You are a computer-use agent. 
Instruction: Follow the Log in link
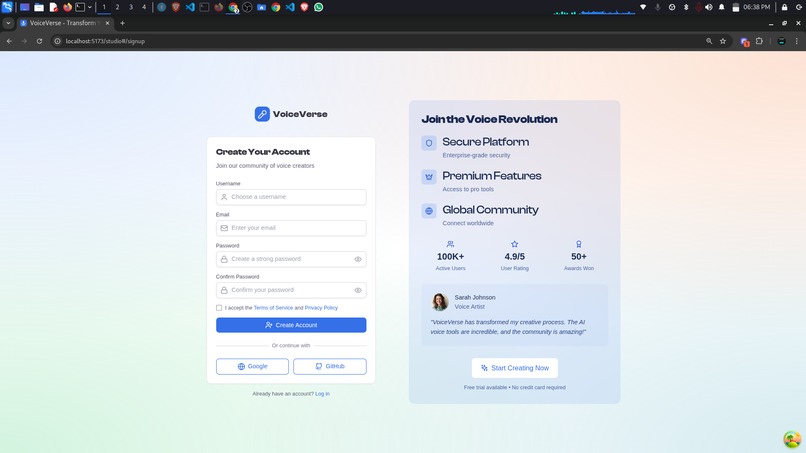point(322,394)
